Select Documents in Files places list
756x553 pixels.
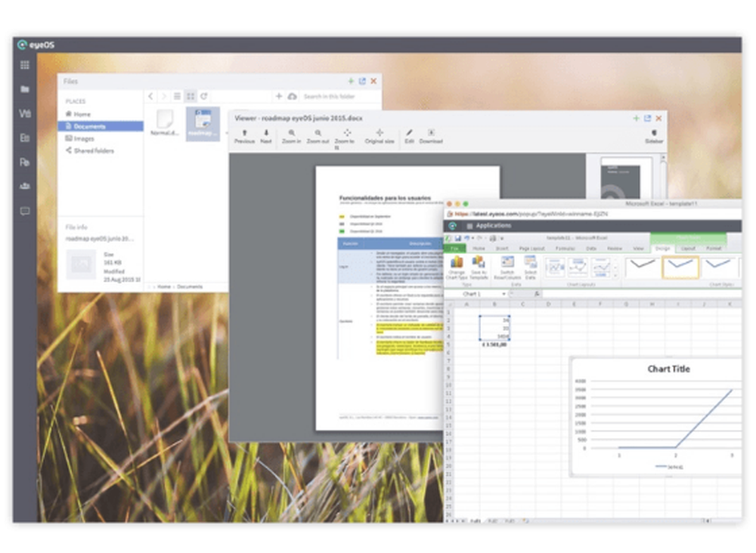[x=101, y=126]
